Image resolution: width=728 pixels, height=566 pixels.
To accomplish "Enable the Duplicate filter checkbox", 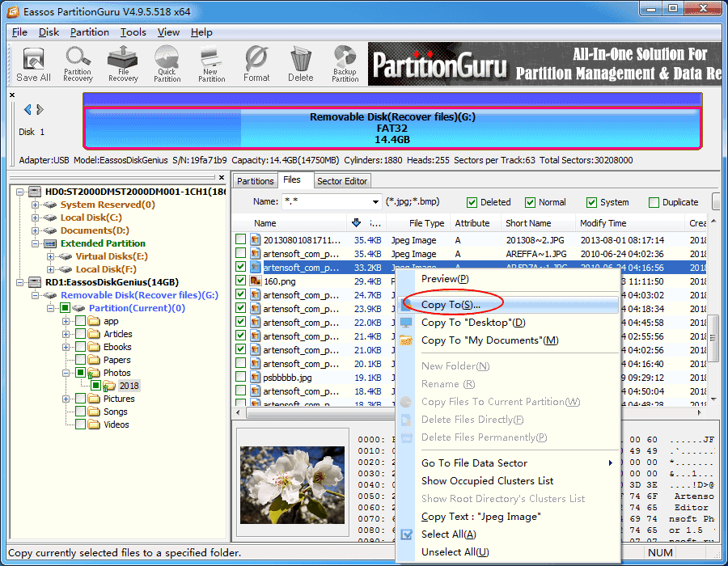I will coord(654,202).
